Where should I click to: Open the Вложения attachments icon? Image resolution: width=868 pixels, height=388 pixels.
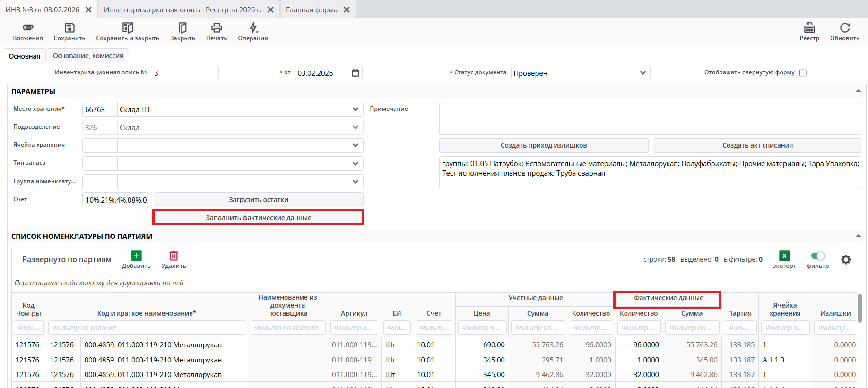coord(28,28)
